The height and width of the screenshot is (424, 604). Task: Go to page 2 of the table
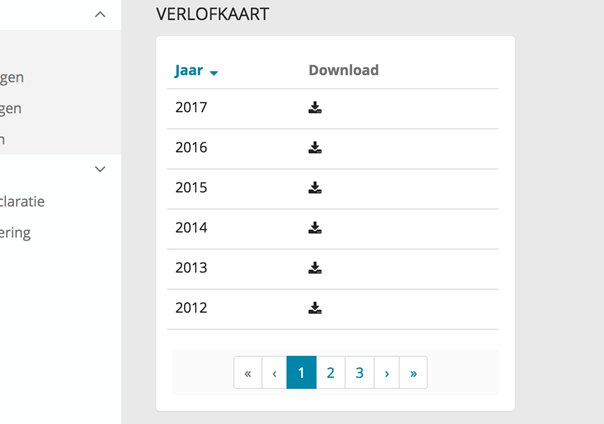[330, 373]
